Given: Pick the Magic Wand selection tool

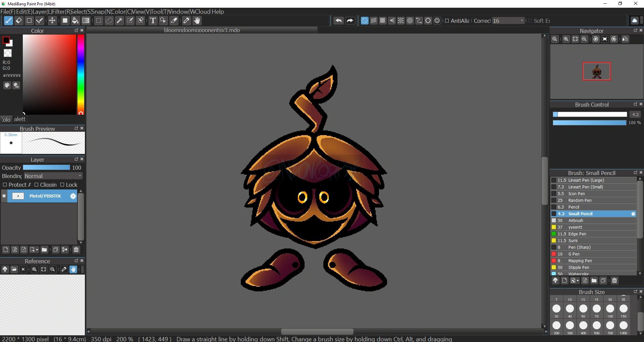Looking at the screenshot, I should click(x=119, y=21).
